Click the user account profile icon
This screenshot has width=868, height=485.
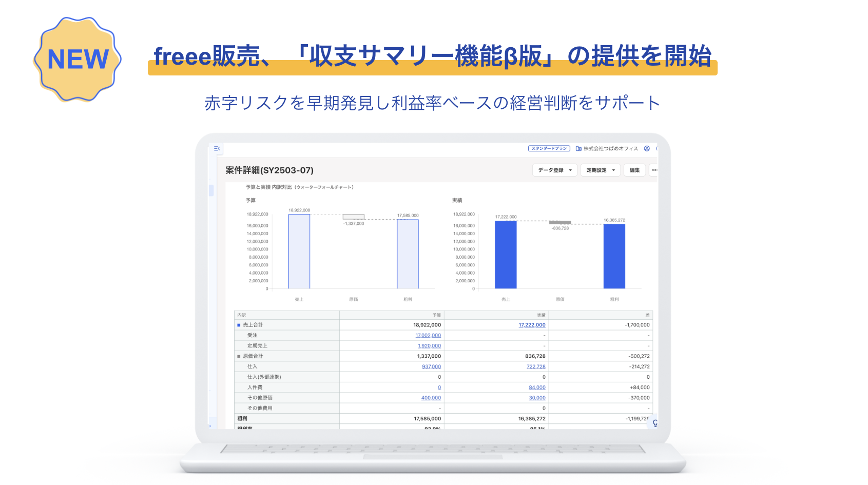tap(647, 148)
